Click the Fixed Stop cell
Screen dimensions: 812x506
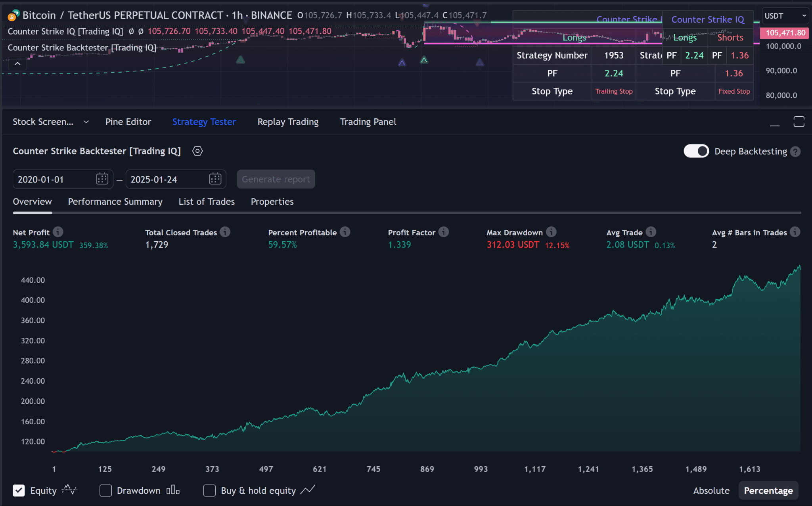[734, 91]
